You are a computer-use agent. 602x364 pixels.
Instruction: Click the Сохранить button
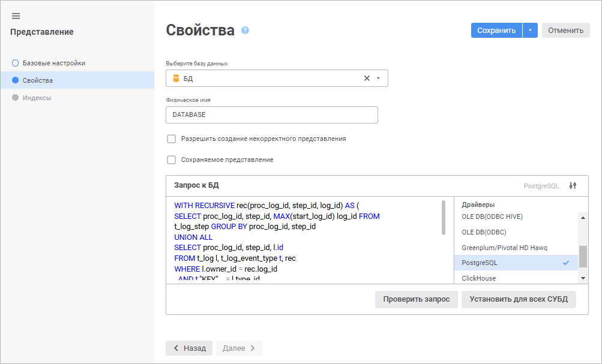click(x=496, y=31)
